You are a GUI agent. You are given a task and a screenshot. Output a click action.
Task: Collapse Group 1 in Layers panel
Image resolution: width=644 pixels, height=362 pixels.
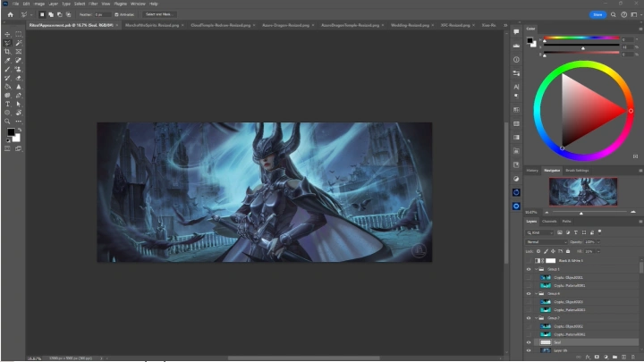click(536, 269)
